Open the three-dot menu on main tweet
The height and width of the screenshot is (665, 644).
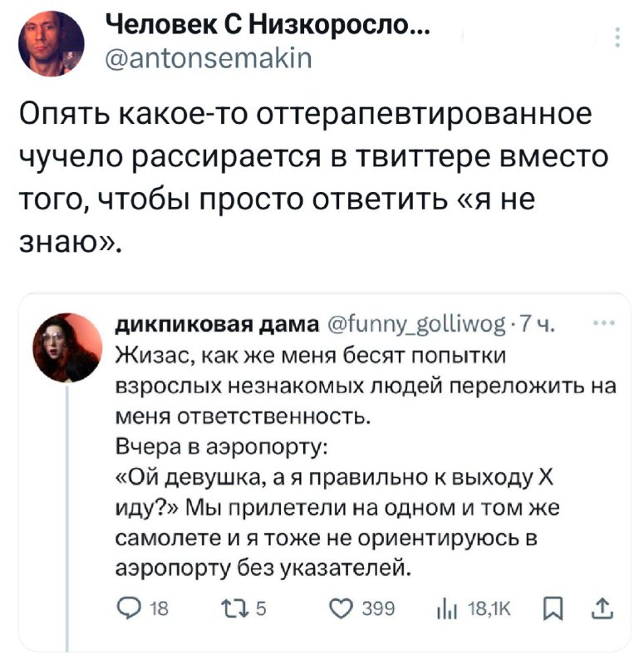tap(617, 37)
